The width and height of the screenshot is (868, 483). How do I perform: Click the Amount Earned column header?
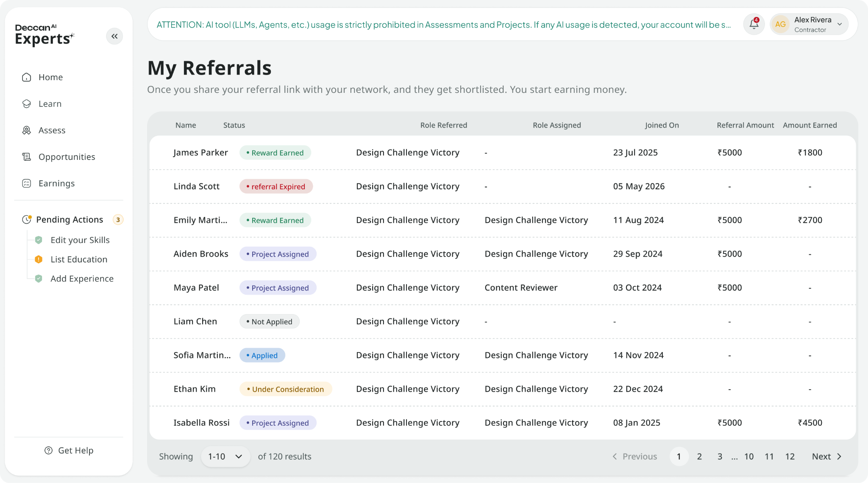(810, 125)
